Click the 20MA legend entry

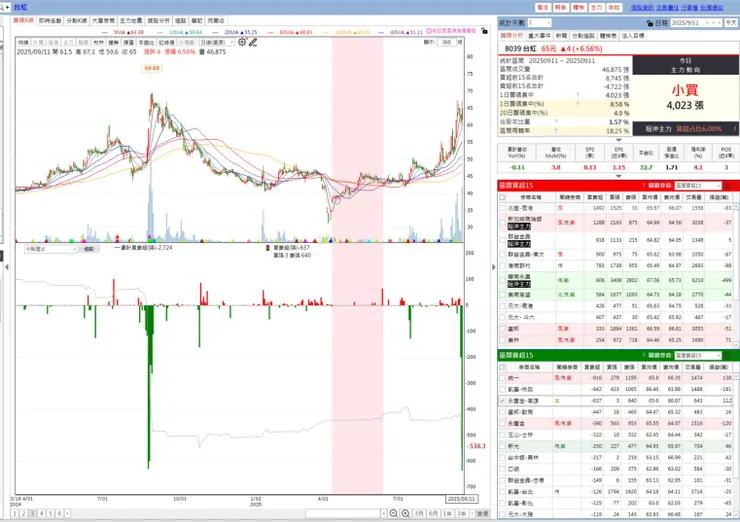tap(235, 32)
